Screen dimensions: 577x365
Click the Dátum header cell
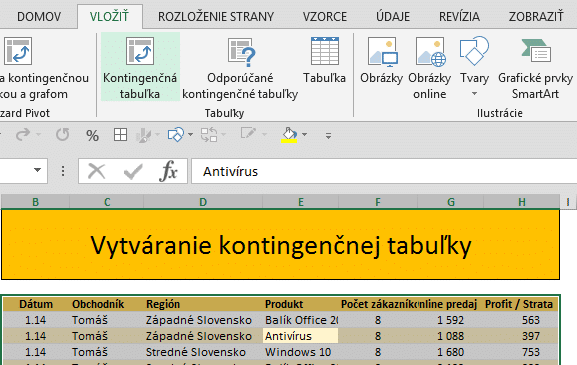click(x=36, y=304)
